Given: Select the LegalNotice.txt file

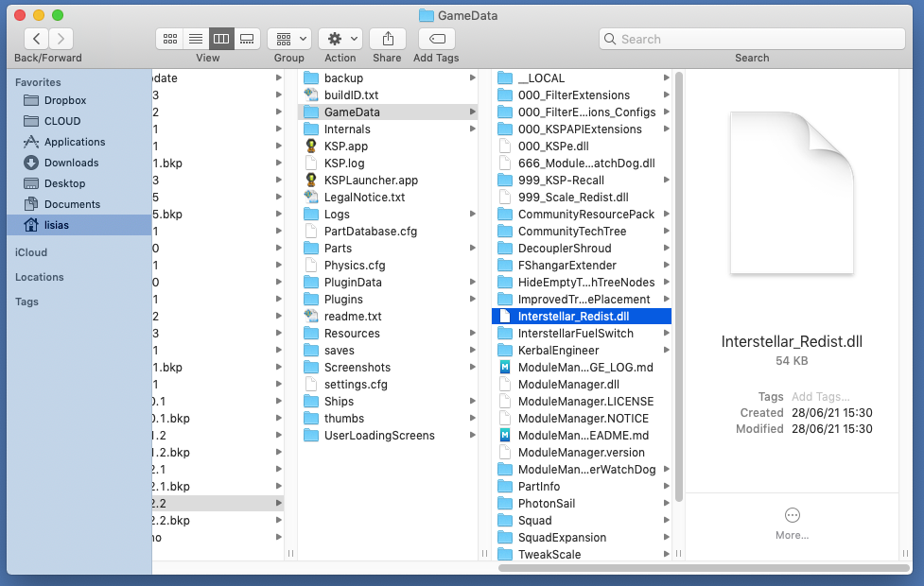Looking at the screenshot, I should (x=388, y=198).
